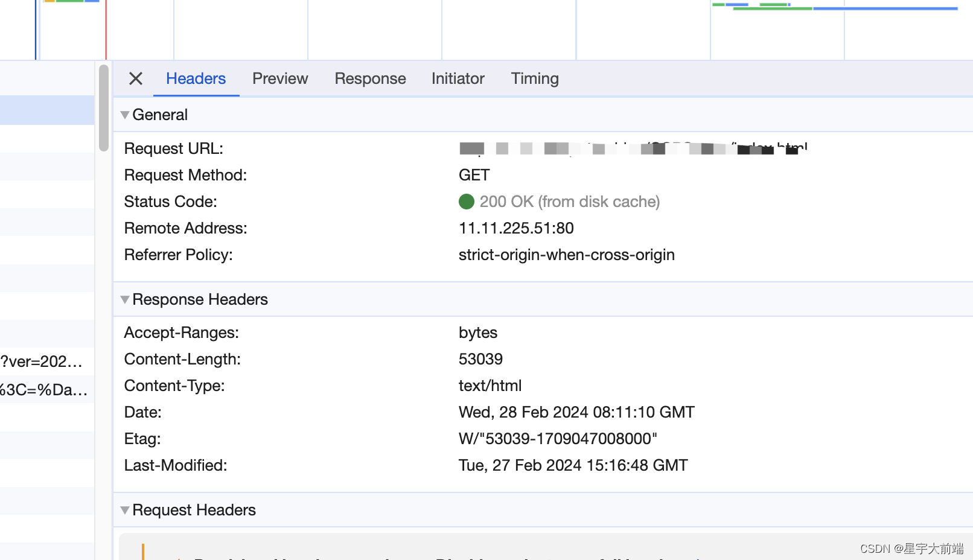Viewport: 973px width, 560px height.
Task: Open the Preview tab
Action: coord(280,78)
